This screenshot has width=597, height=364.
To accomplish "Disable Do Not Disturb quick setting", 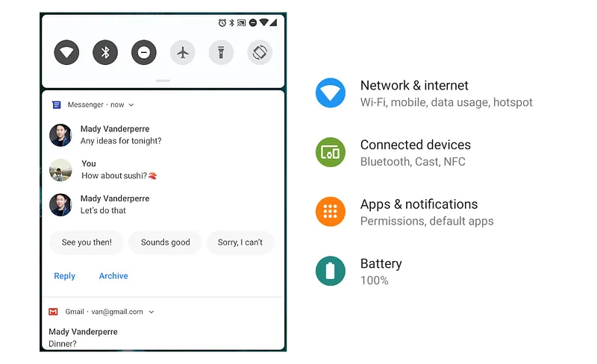I will tap(144, 52).
